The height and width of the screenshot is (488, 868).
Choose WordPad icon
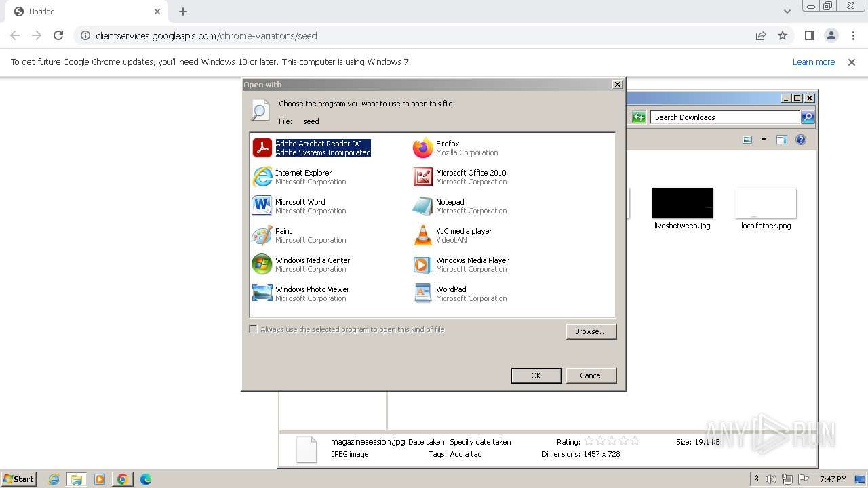click(x=422, y=293)
